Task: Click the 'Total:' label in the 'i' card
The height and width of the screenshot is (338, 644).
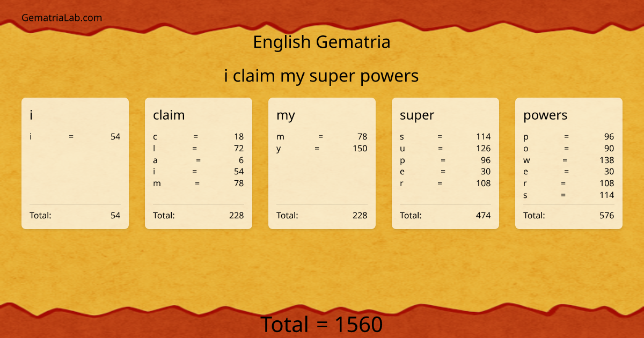Action: pyautogui.click(x=40, y=216)
